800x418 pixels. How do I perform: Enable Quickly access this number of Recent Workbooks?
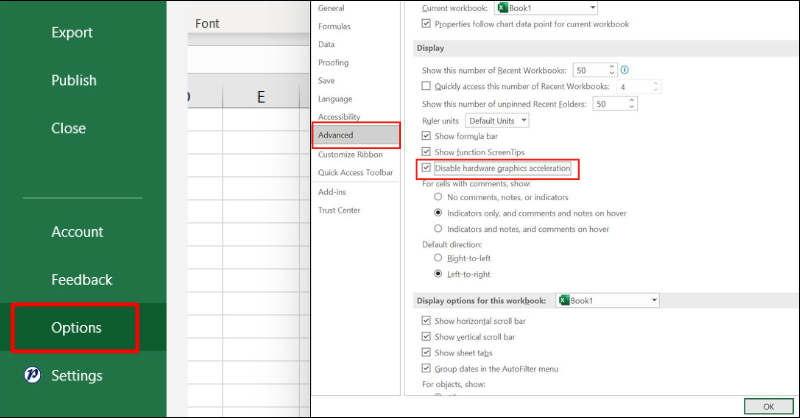click(x=427, y=87)
